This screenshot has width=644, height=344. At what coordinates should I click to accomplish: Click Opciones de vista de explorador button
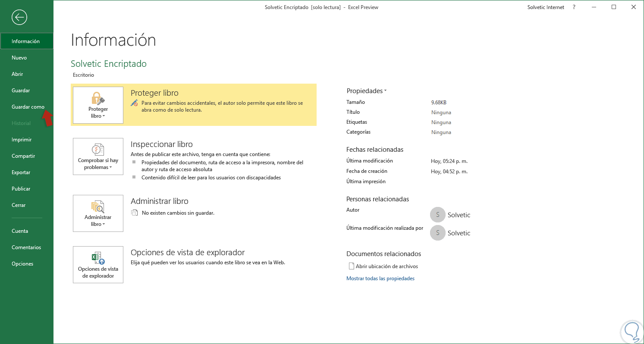98,265
